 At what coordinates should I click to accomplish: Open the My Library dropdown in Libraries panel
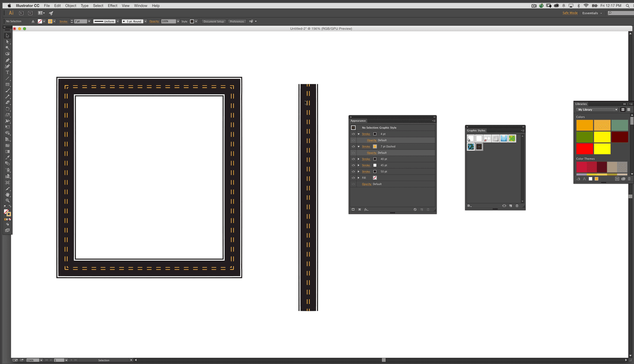[x=597, y=109]
